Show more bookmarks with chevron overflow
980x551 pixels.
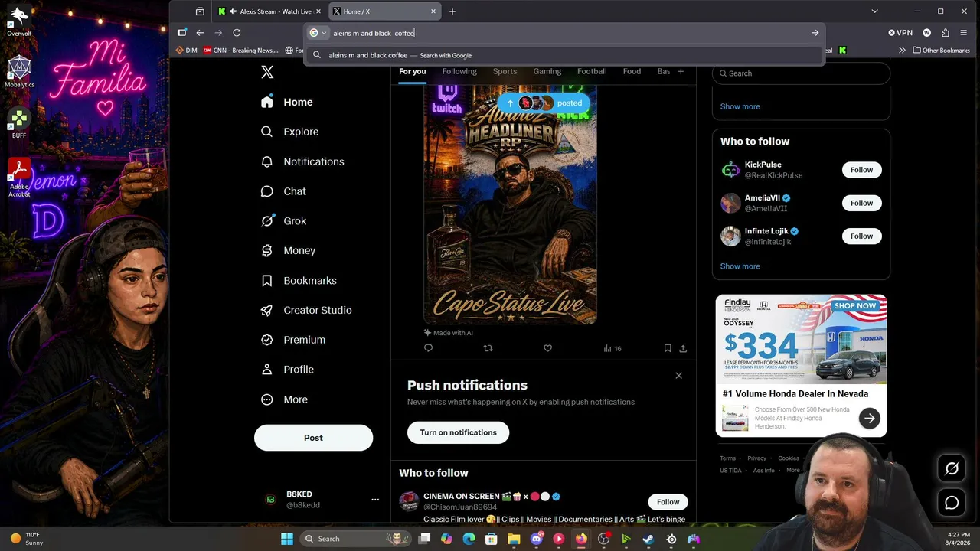(903, 51)
